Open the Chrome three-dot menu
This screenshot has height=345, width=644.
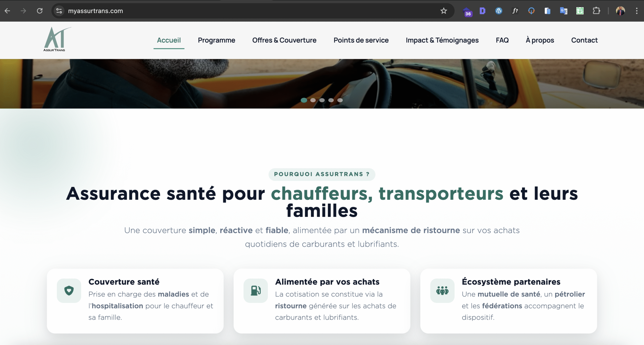tap(637, 11)
